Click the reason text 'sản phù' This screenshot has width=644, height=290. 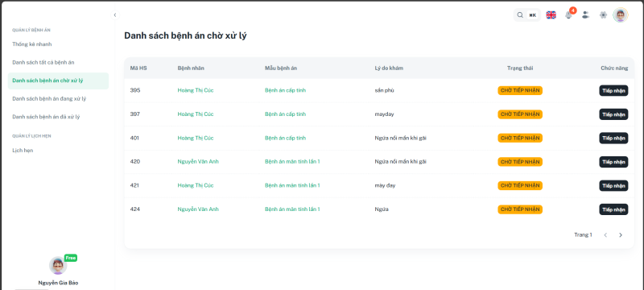pos(385,90)
